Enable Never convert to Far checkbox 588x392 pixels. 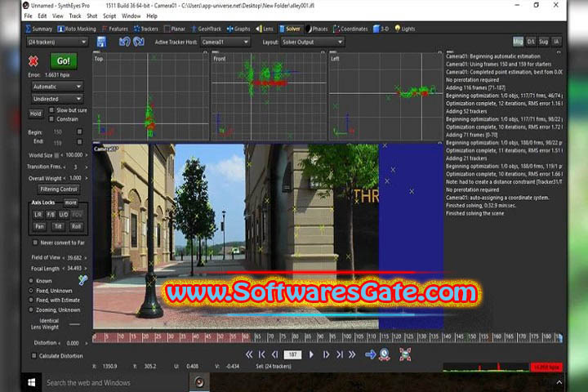[x=35, y=243]
